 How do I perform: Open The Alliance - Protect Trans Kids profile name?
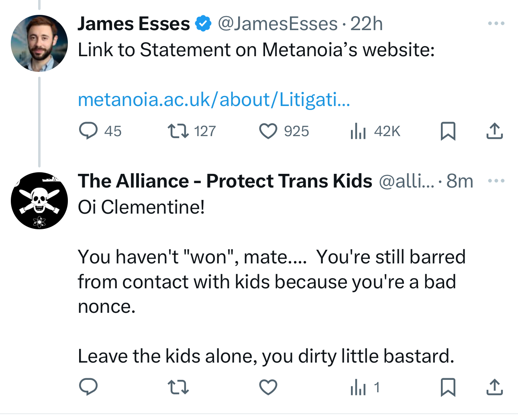[x=225, y=181]
